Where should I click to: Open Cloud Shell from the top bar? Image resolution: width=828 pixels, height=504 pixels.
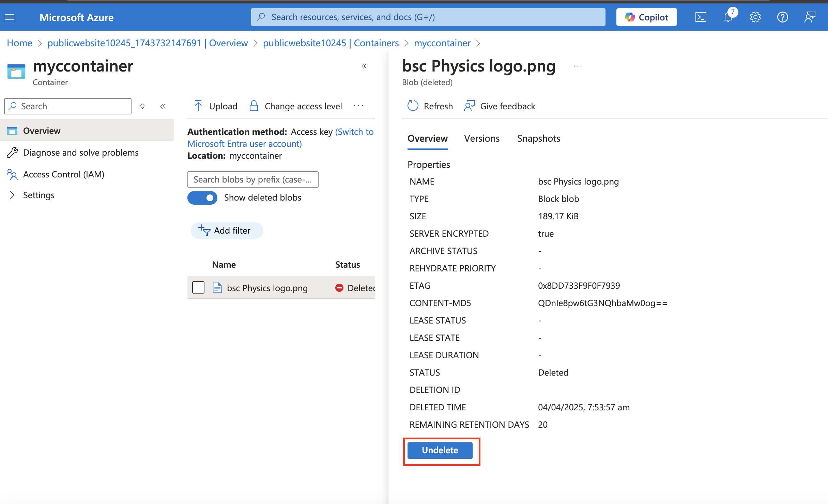coord(701,17)
